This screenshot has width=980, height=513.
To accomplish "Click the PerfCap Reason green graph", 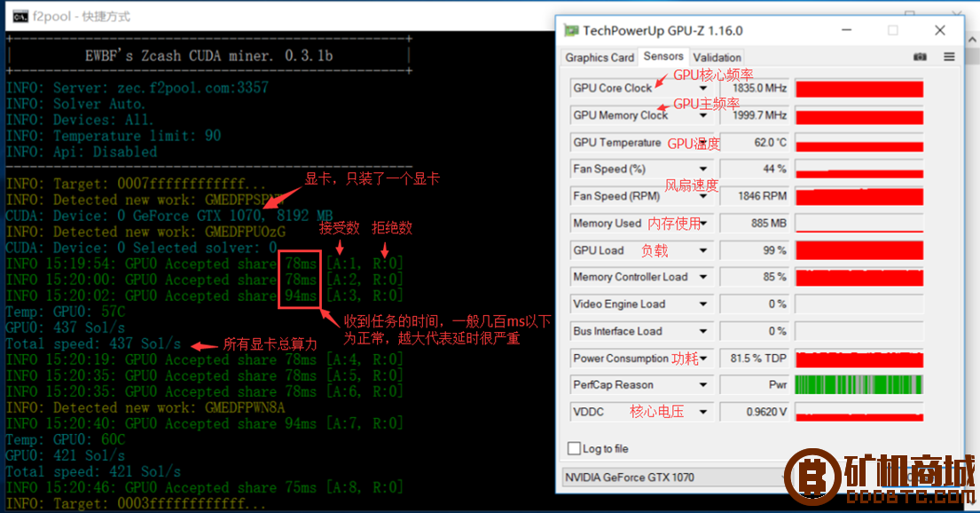I will (x=858, y=385).
